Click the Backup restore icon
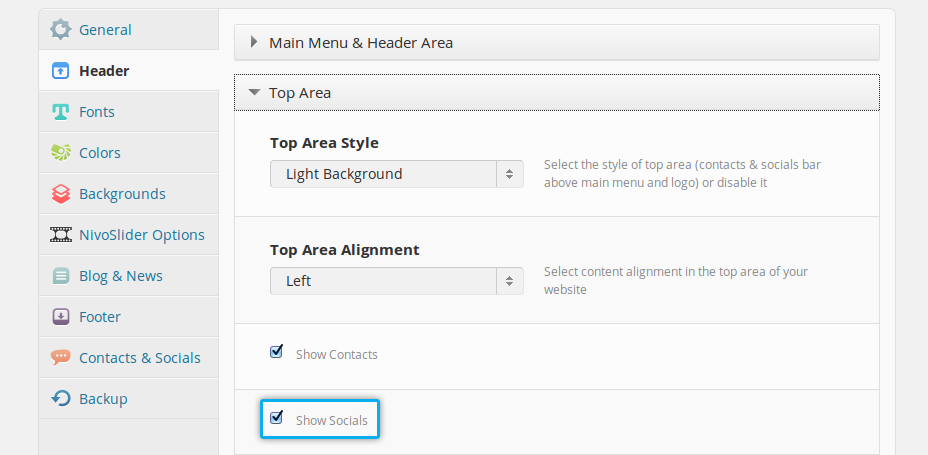The image size is (928, 455). [61, 399]
